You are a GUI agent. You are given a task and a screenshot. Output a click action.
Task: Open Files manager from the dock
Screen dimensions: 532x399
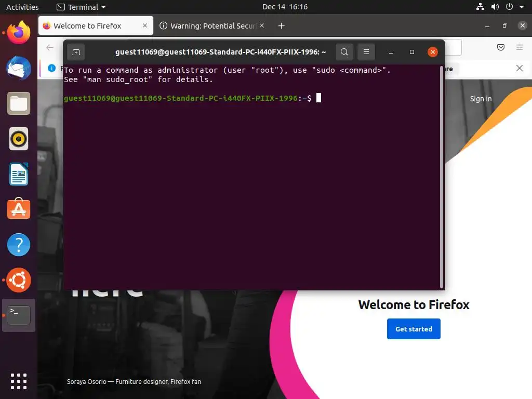point(19,103)
